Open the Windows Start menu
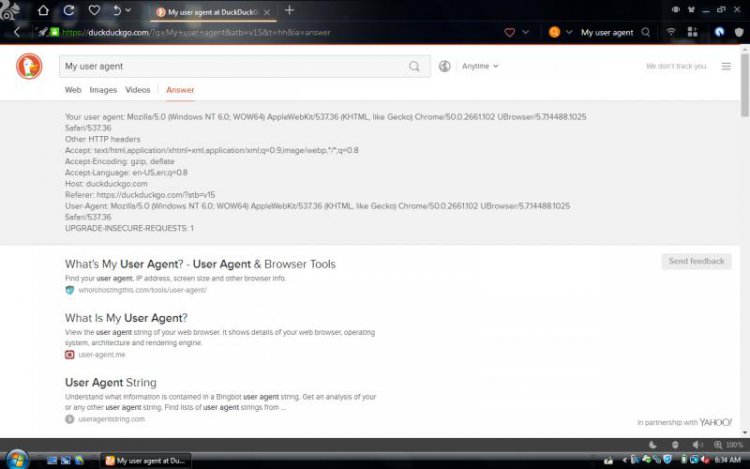 point(17,460)
